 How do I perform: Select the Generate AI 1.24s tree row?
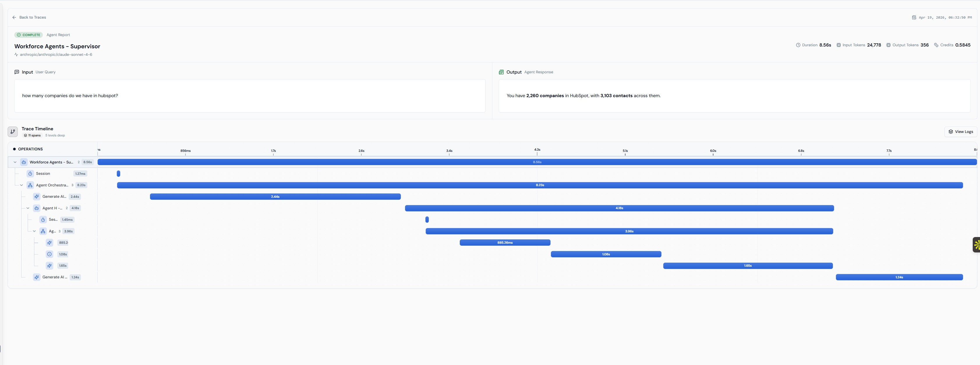pos(55,277)
